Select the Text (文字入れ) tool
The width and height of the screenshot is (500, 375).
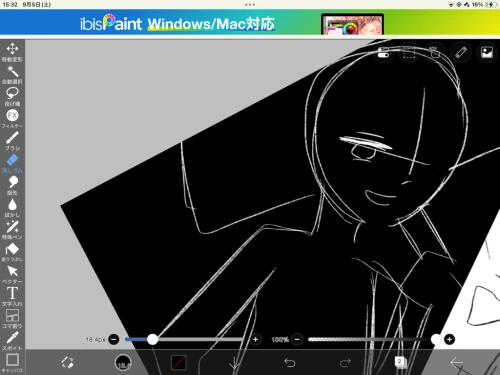[12, 296]
